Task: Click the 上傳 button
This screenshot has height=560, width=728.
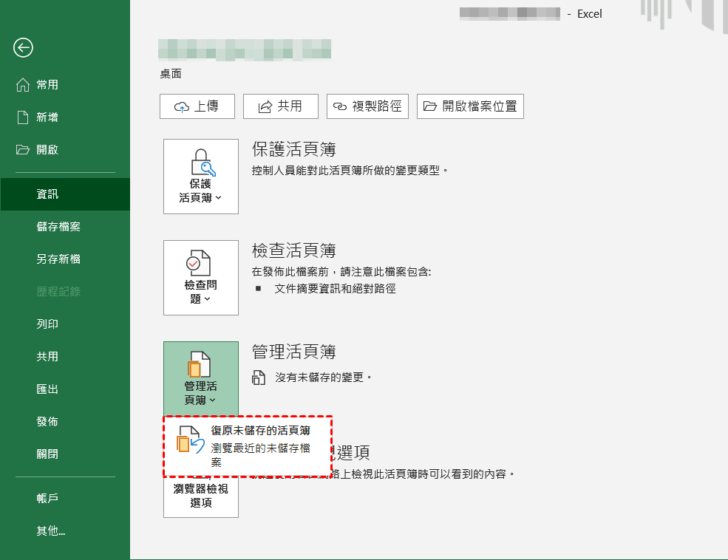Action: [x=197, y=106]
